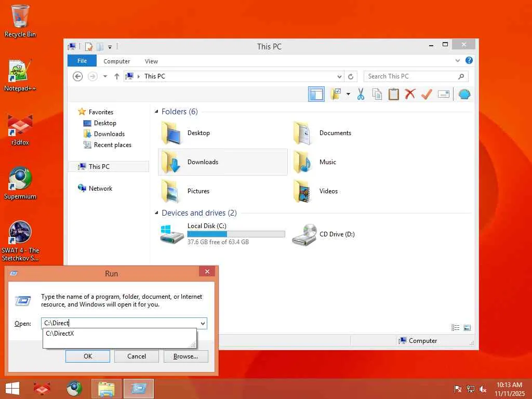This screenshot has width=532, height=399.
Task: Select This PC in navigation pane
Action: (109, 167)
